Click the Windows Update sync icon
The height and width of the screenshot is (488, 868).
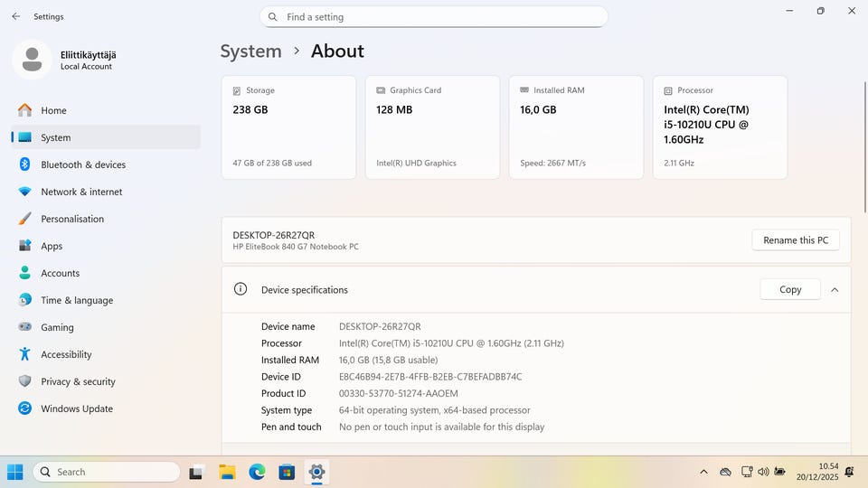point(25,408)
